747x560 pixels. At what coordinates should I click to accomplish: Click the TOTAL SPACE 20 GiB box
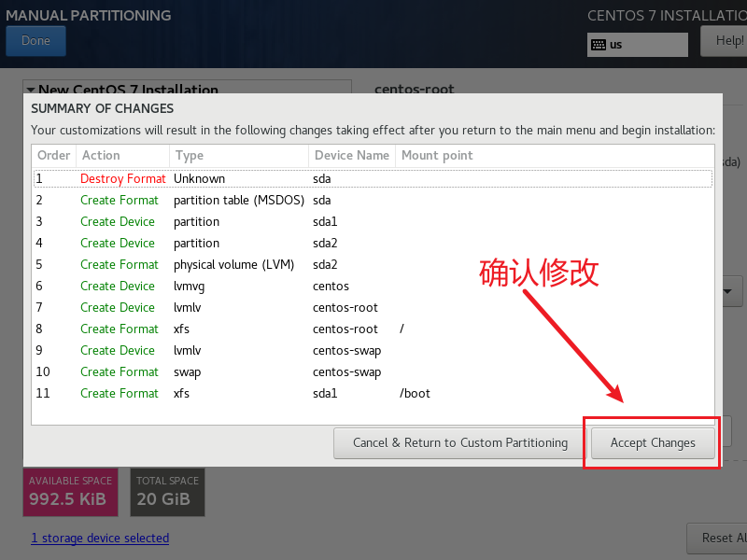point(168,492)
